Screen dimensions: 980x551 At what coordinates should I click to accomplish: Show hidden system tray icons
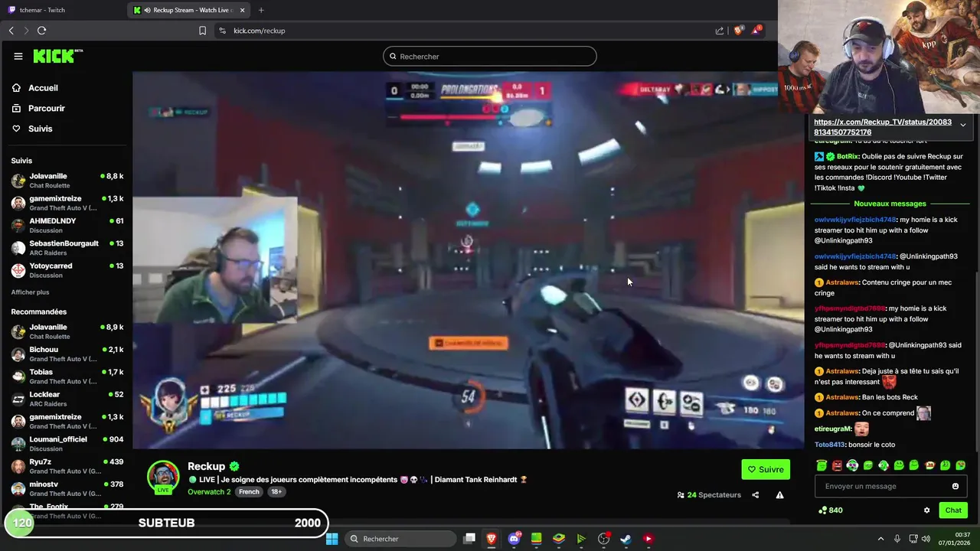click(x=880, y=539)
